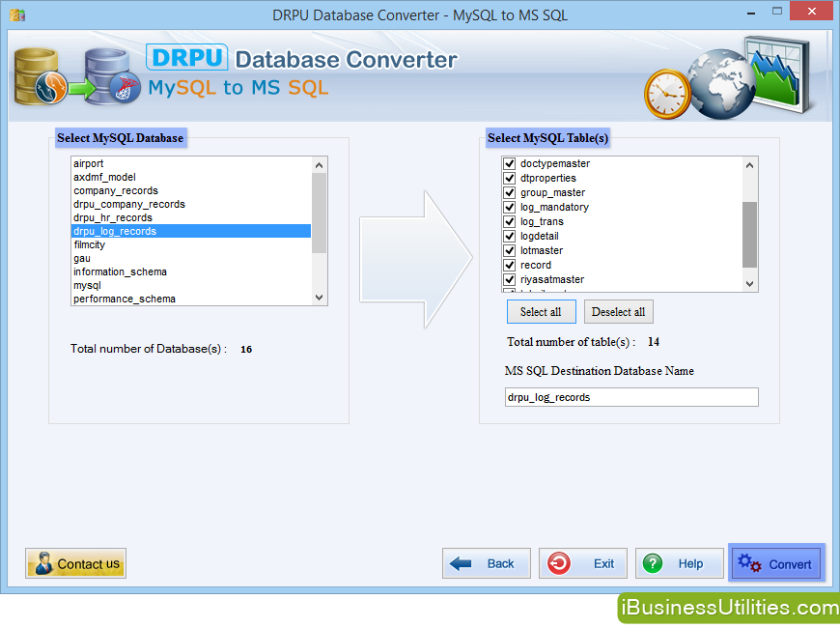This screenshot has width=840, height=628.
Task: Minimize the Database Converter window
Action: (751, 12)
